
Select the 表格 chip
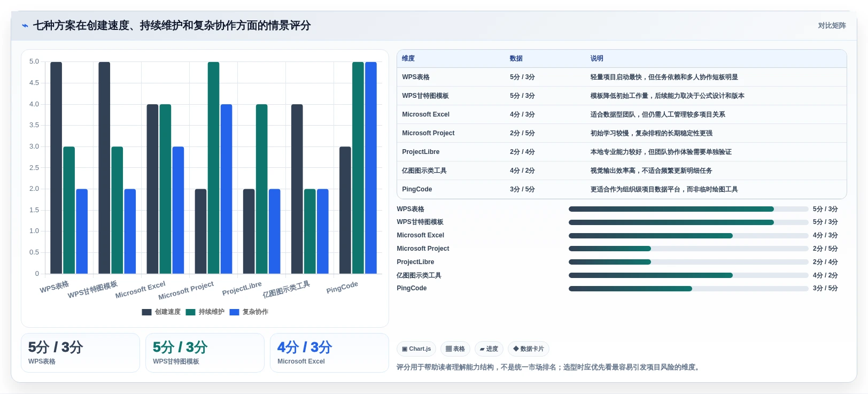(x=455, y=349)
